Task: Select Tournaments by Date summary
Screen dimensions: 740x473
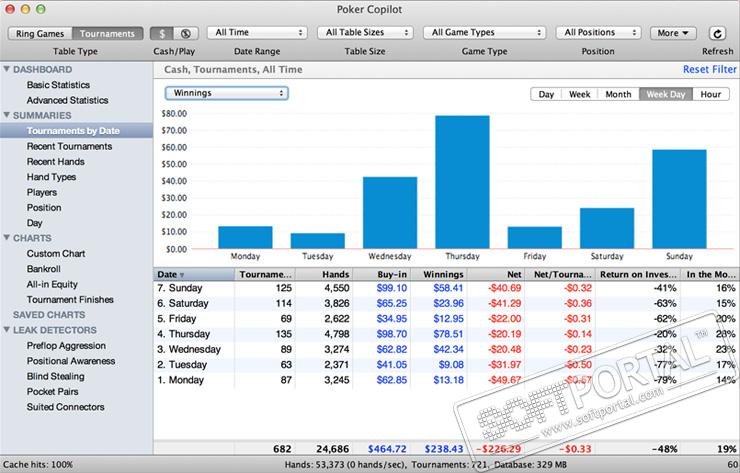Action: 76,131
